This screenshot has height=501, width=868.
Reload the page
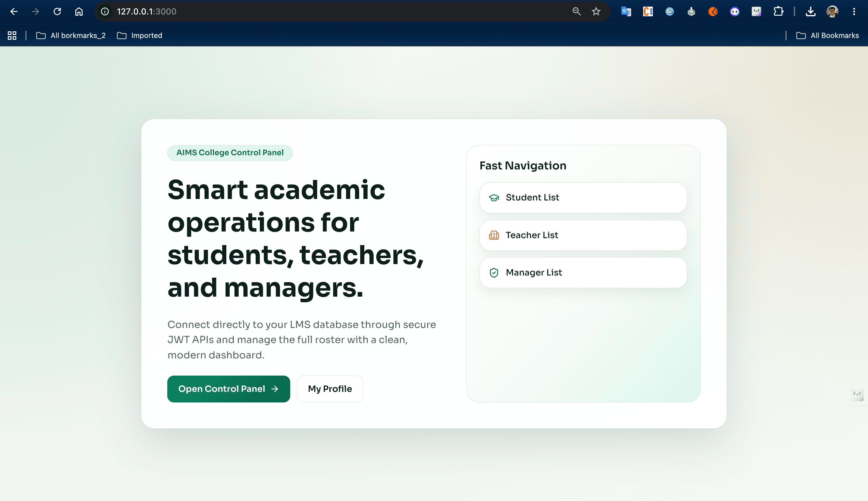pyautogui.click(x=57, y=11)
